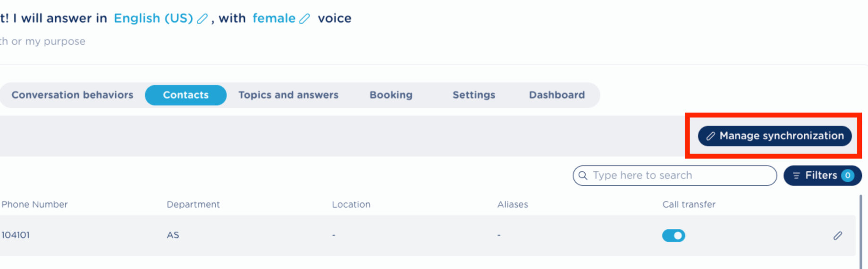The width and height of the screenshot is (868, 269).
Task: Click the pencil icon in Manage synchronization
Action: (710, 136)
